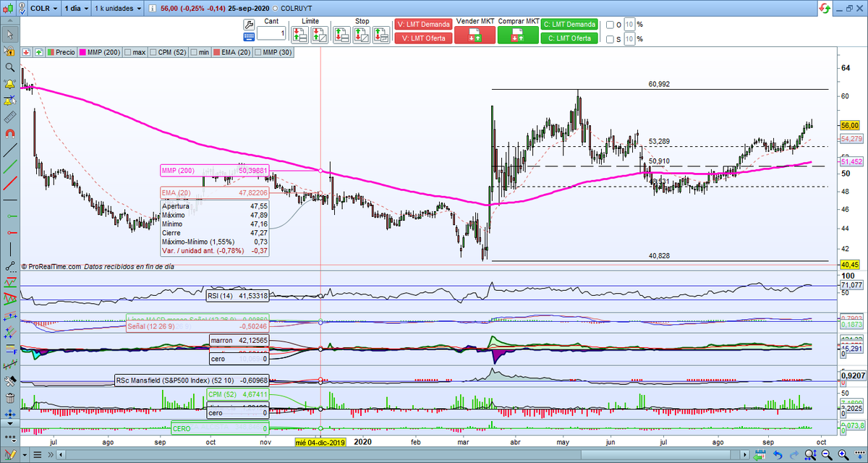Select the red line tool
Screen dimensions: 868x463
coord(9,184)
